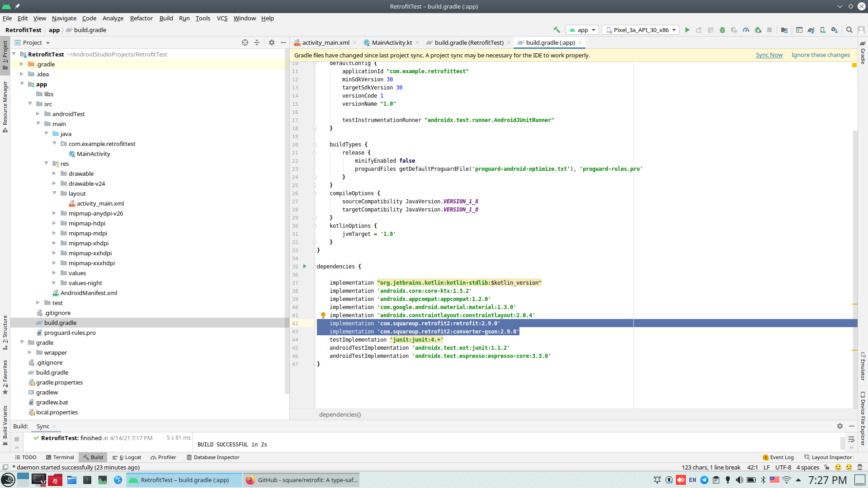Click Sync Project with Gradle Files icon
This screenshot has height=488, width=868.
[x=811, y=30]
